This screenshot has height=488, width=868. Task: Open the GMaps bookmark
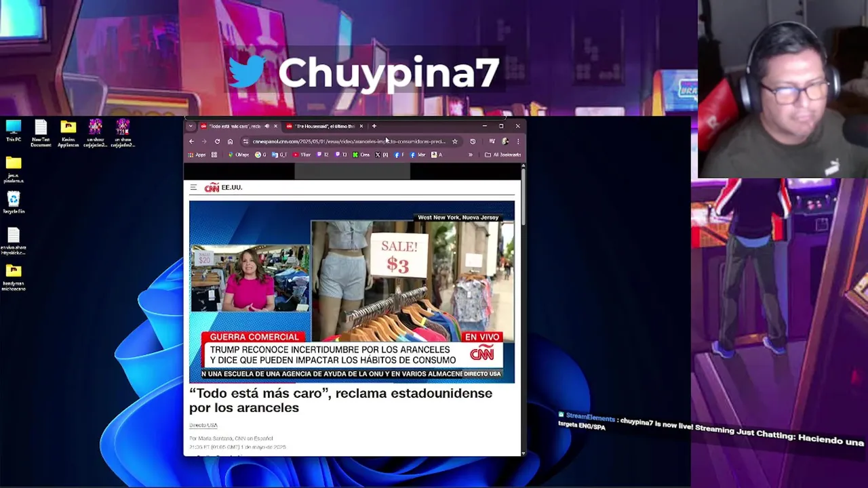(x=239, y=155)
